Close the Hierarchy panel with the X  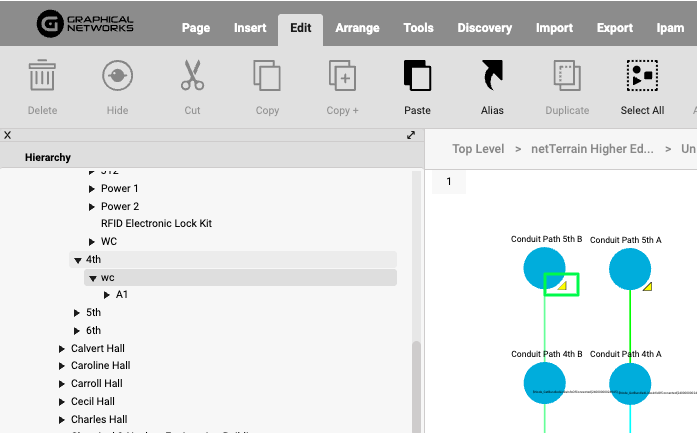coord(7,135)
